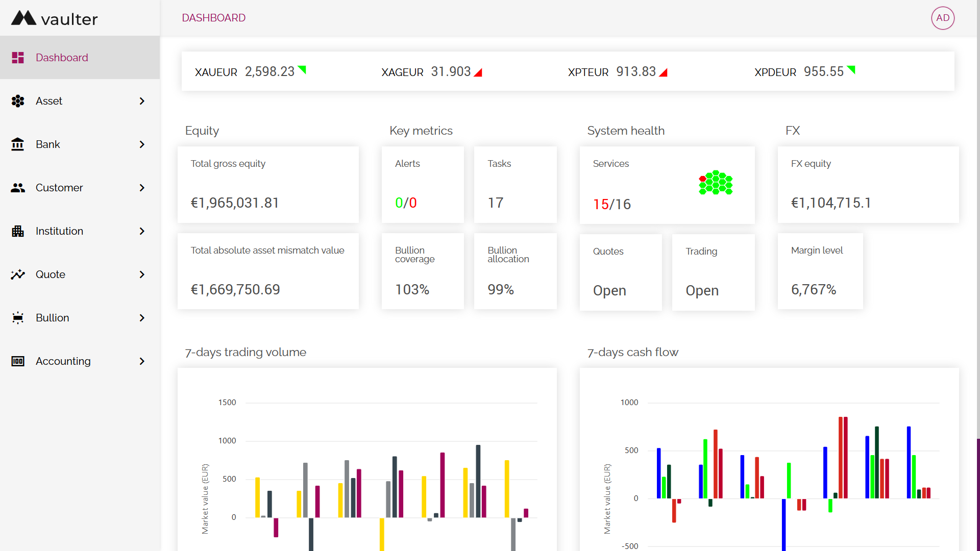Open the Tasks card showing 17
Image resolution: width=980 pixels, height=551 pixels.
pos(515,185)
